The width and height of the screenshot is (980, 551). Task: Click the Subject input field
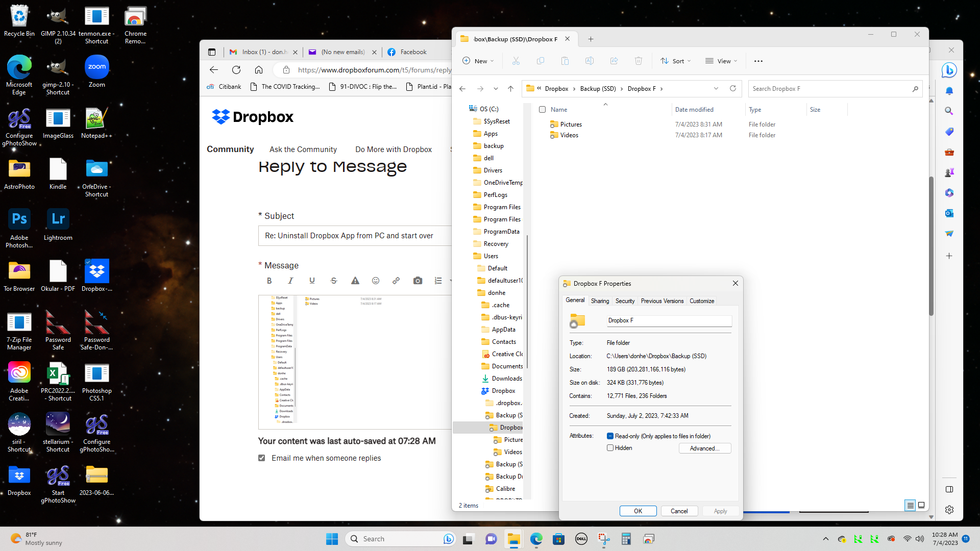tap(355, 236)
